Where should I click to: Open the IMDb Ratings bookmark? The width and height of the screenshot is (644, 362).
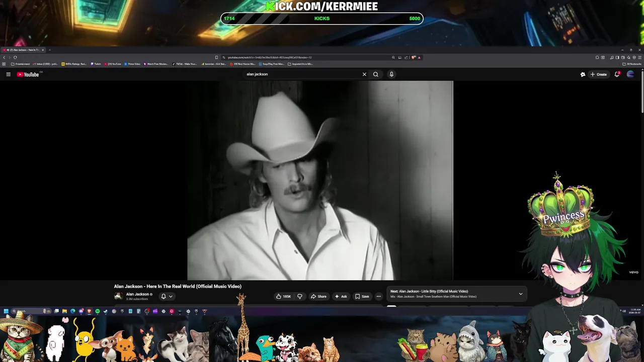point(74,64)
